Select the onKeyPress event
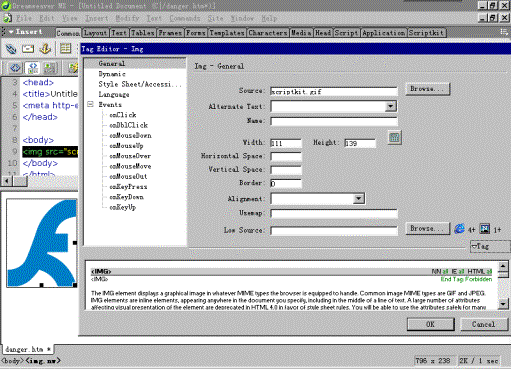Viewport: 511px width, 369px height. tap(128, 187)
